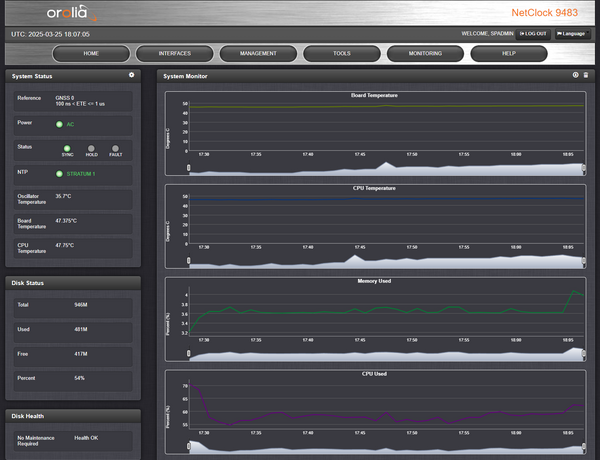Click Disk Free value 417M

pos(81,354)
